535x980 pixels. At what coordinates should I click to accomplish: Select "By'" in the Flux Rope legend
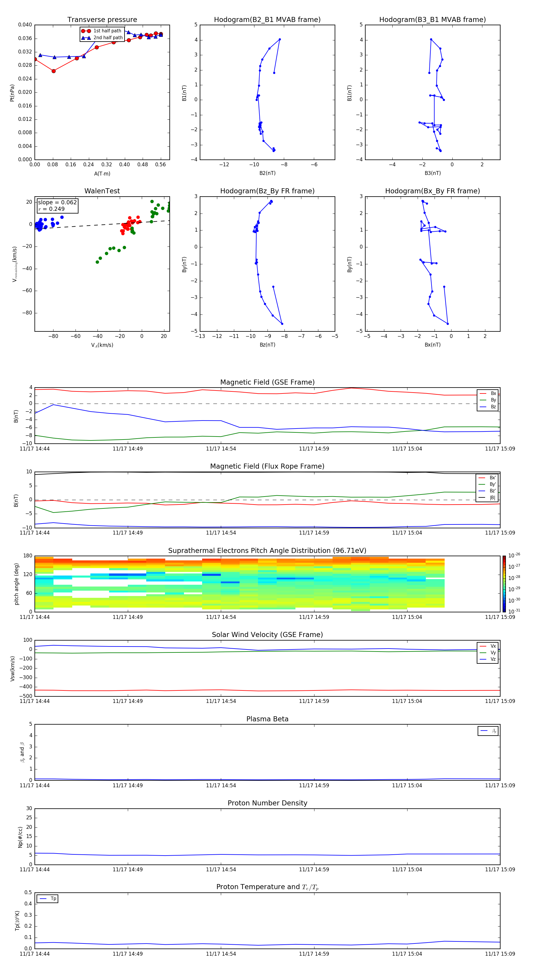487,484
